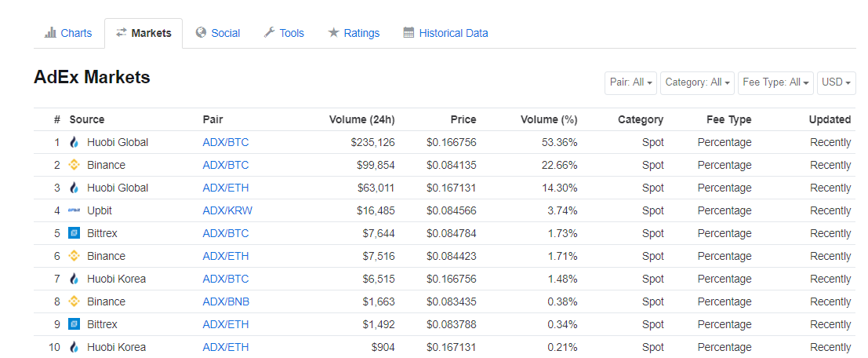The height and width of the screenshot is (358, 868).
Task: Click Binance logo in row 2
Action: pyautogui.click(x=74, y=165)
